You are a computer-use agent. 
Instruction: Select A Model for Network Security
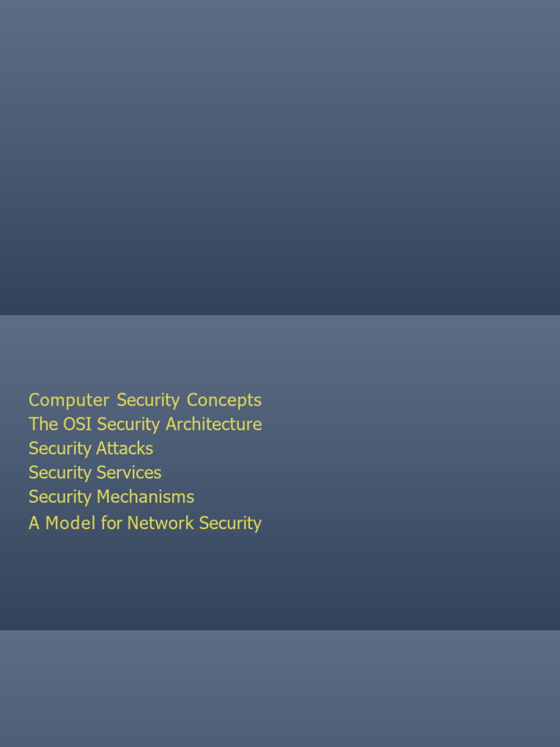click(x=144, y=523)
